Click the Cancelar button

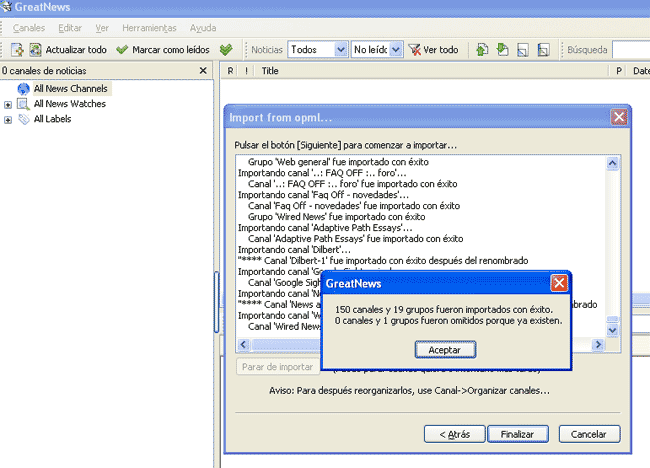point(589,434)
